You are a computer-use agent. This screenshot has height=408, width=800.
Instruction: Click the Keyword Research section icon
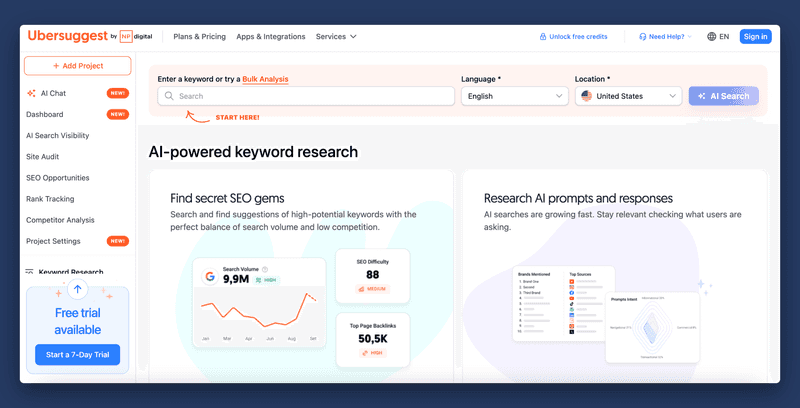30,272
